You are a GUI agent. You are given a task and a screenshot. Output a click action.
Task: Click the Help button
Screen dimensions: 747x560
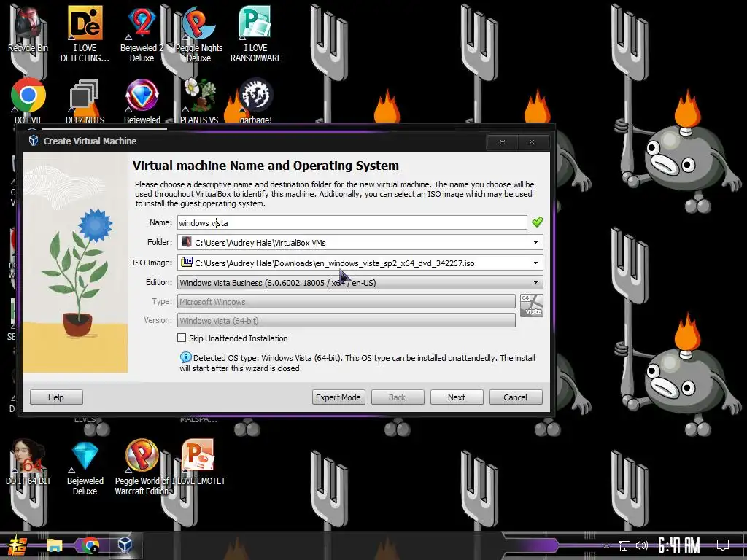point(56,397)
